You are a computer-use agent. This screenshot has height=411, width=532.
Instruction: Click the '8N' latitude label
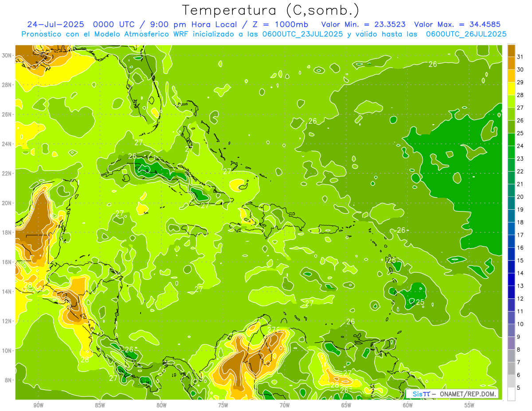click(x=8, y=380)
